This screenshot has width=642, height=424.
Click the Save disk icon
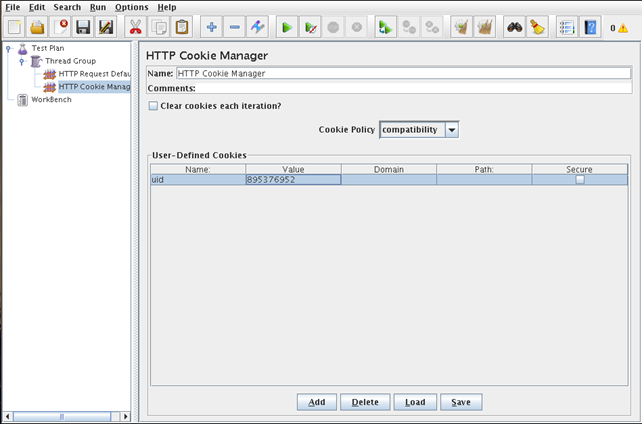[83, 28]
